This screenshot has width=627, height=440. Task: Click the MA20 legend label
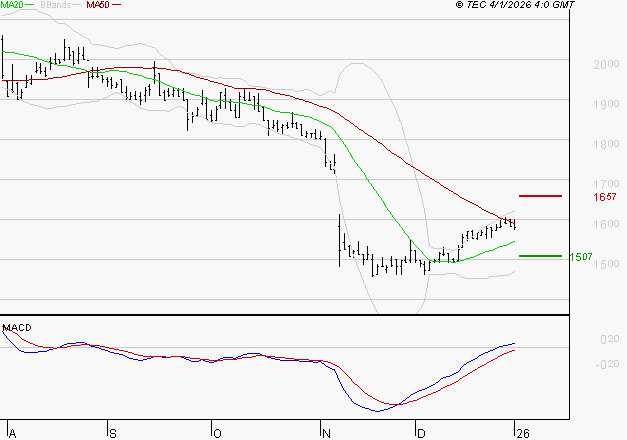(x=12, y=5)
